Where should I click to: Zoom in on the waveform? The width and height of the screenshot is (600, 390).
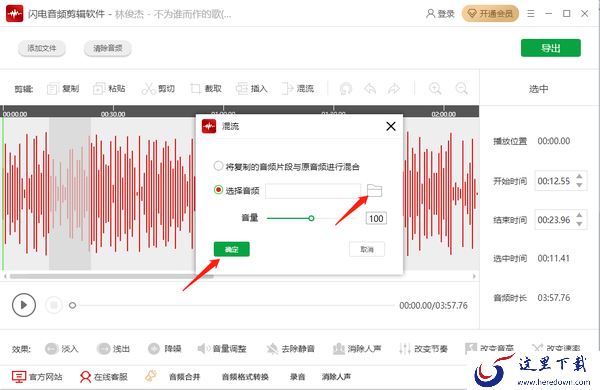point(435,89)
